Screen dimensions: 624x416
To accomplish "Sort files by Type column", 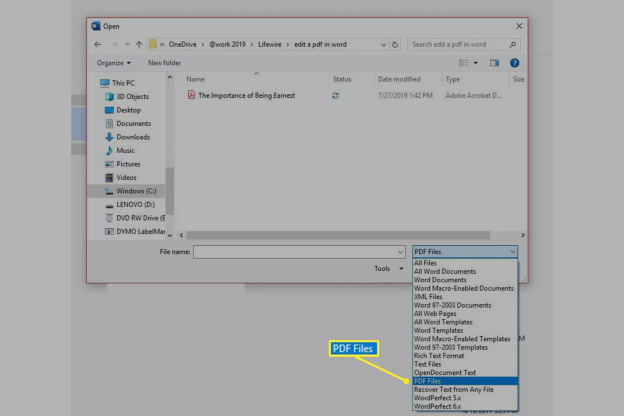I will (452, 79).
